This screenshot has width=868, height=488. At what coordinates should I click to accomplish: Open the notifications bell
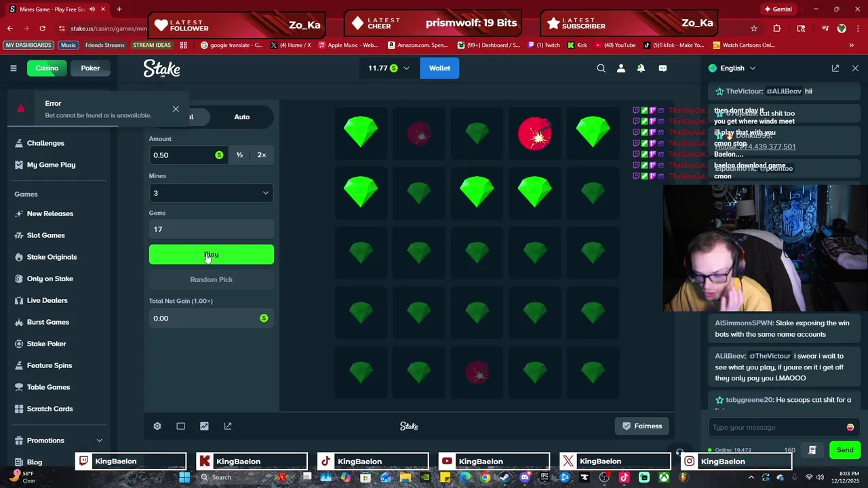641,68
